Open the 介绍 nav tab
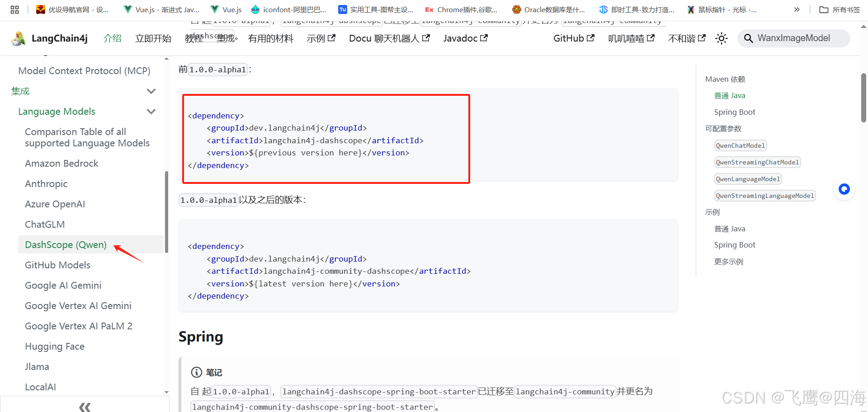Screen dimensions: 868x412 click(113, 38)
